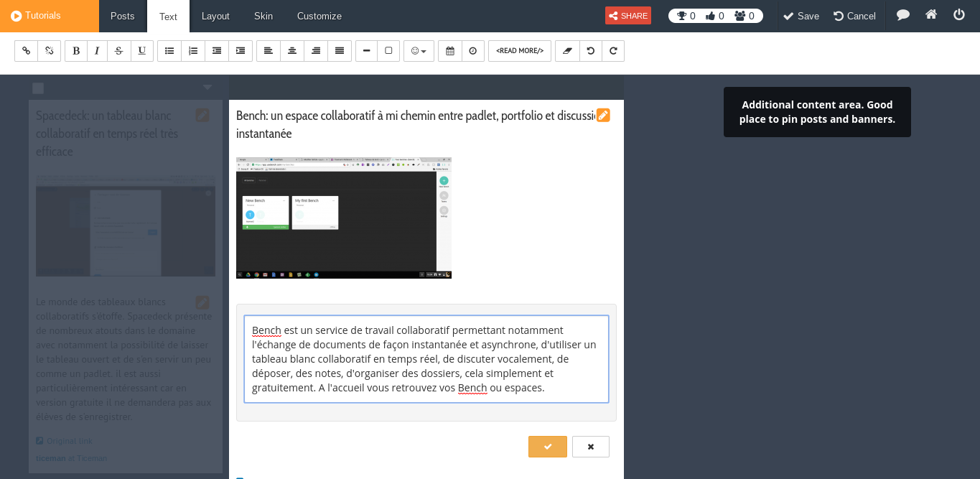Open the Layout tab
980x479 pixels.
(x=215, y=16)
